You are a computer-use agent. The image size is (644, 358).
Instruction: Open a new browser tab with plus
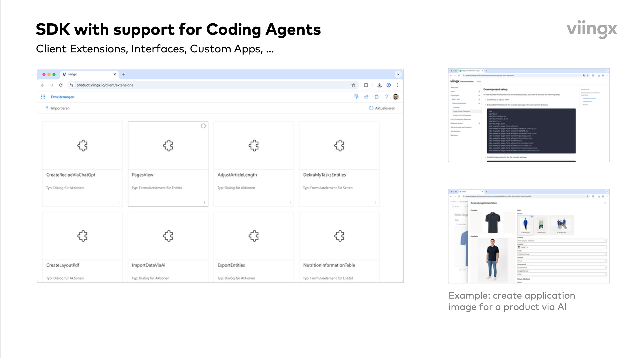pyautogui.click(x=124, y=74)
